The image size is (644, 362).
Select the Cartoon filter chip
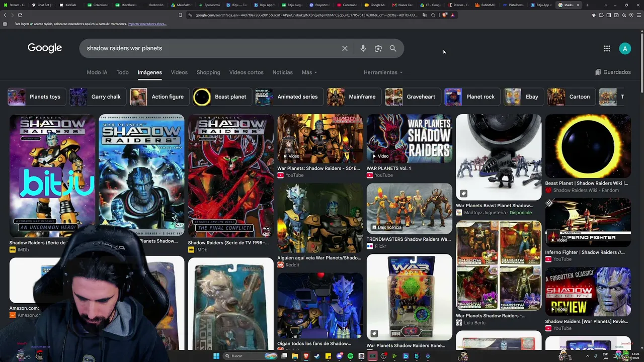[x=571, y=97]
